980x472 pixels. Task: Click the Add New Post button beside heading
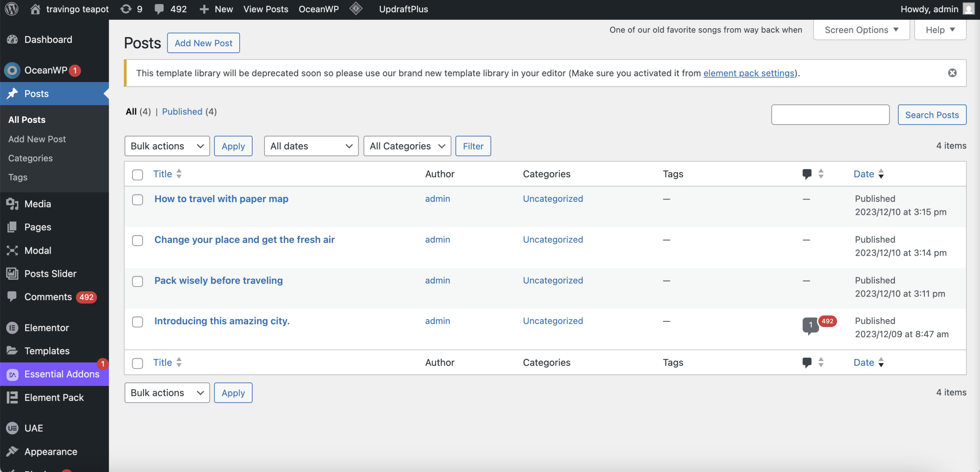coord(203,43)
